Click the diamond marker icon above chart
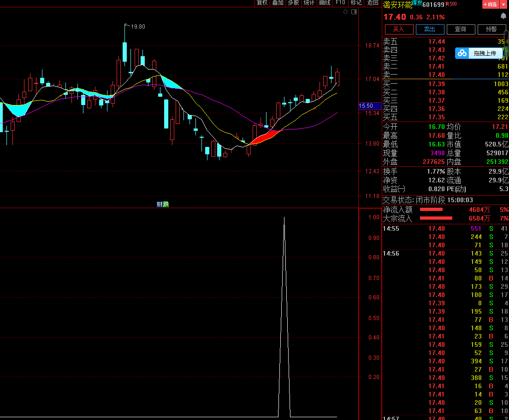509x420 pixels. point(345,12)
